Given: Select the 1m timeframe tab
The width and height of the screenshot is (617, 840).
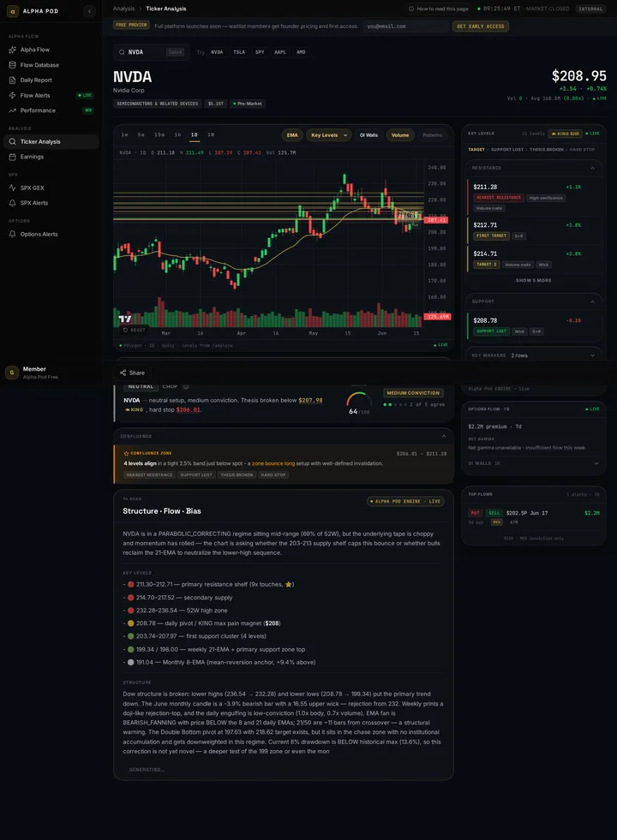Looking at the screenshot, I should (x=124, y=135).
